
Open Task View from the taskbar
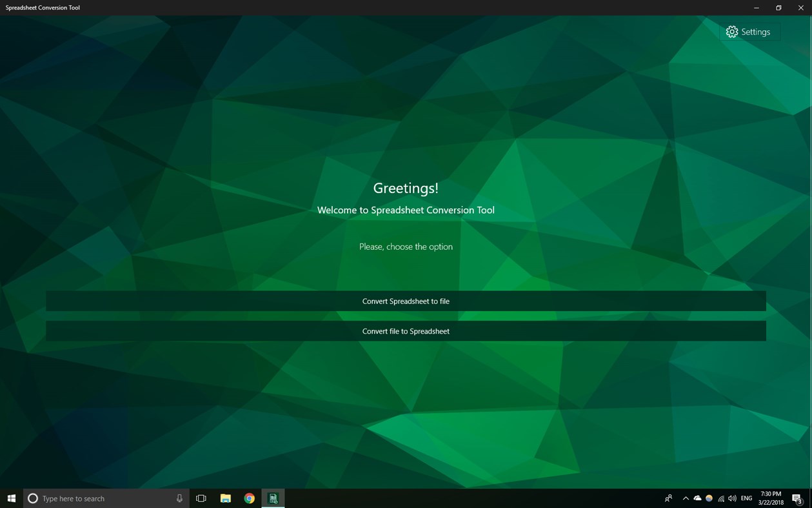click(201, 498)
